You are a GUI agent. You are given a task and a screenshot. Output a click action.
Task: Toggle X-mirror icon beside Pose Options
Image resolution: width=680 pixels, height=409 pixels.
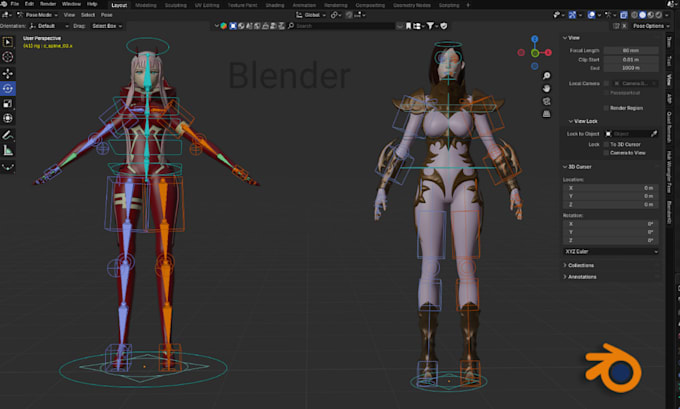point(624,26)
